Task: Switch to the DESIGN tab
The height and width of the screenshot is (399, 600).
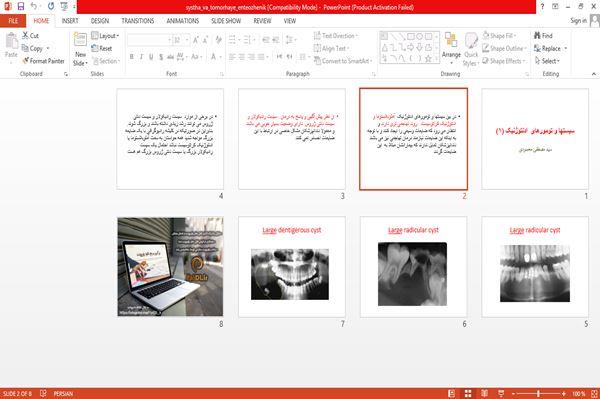Action: 100,21
